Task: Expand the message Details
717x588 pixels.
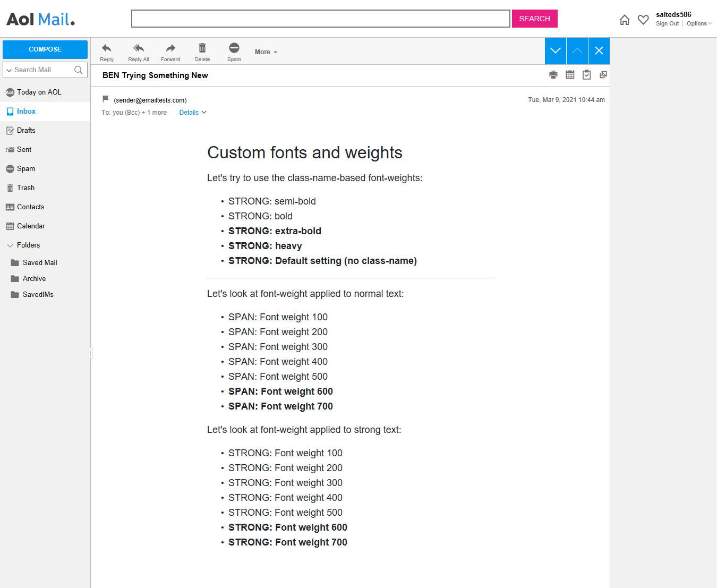Action: pyautogui.click(x=193, y=113)
